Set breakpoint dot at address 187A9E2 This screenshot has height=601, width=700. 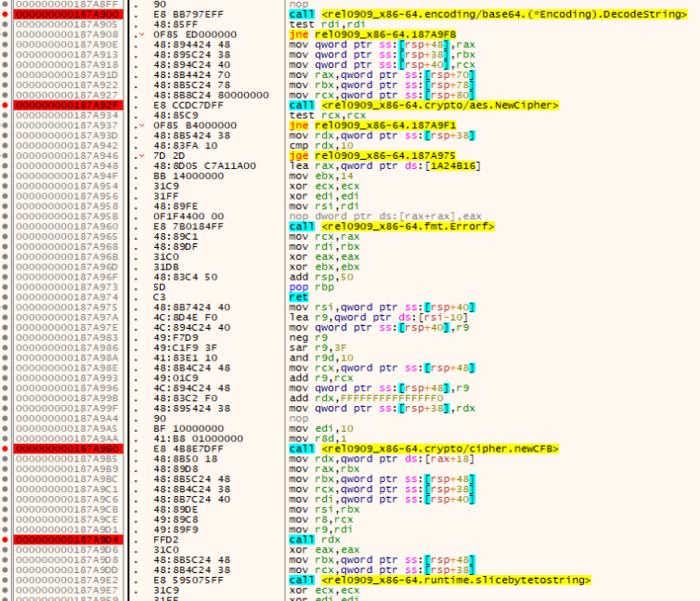[5, 580]
